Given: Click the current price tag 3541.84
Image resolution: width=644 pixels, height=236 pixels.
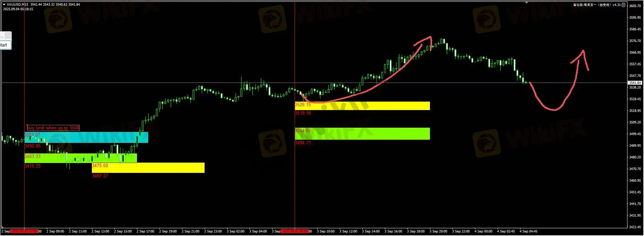Looking at the screenshot, I should (x=635, y=83).
